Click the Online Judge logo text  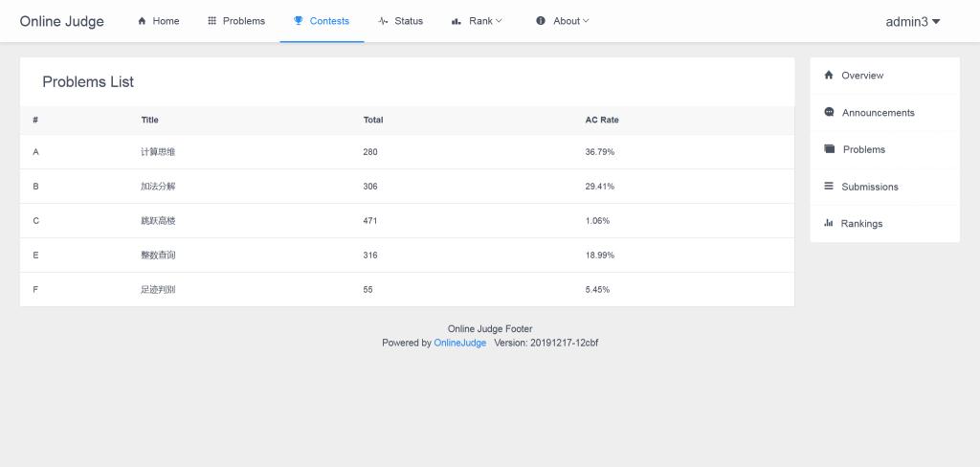[62, 21]
